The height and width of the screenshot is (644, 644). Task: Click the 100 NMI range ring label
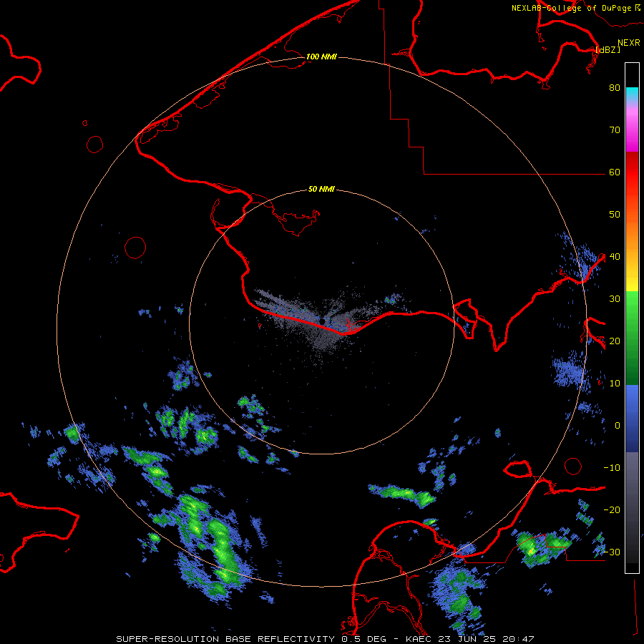point(321,57)
